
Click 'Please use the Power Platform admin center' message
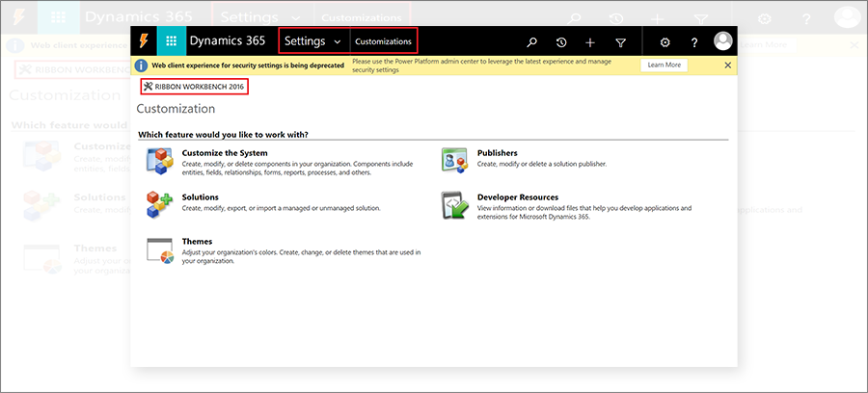(481, 65)
